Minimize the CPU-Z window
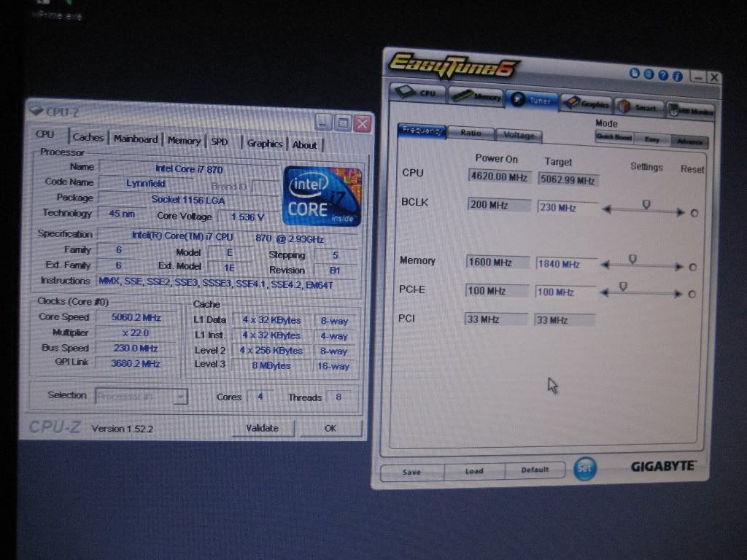747x560 pixels. click(x=323, y=122)
